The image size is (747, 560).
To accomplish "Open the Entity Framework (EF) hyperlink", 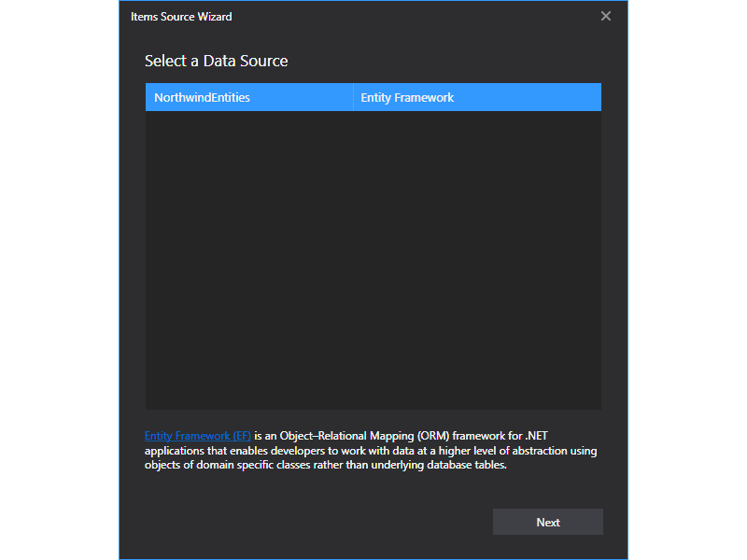I will coord(197,436).
